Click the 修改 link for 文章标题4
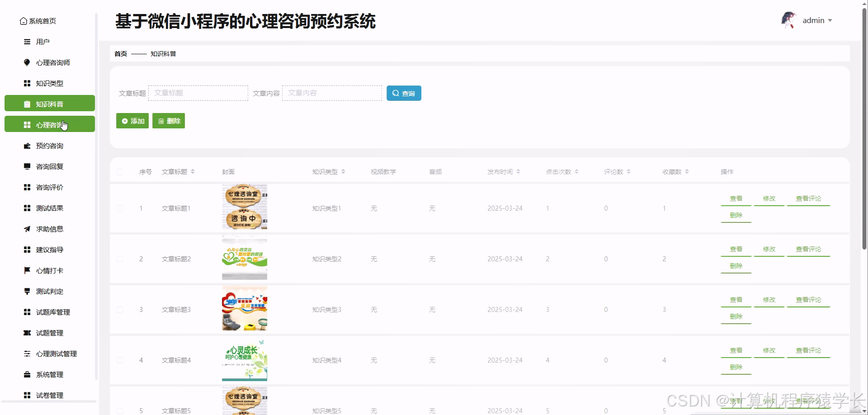 [769, 350]
